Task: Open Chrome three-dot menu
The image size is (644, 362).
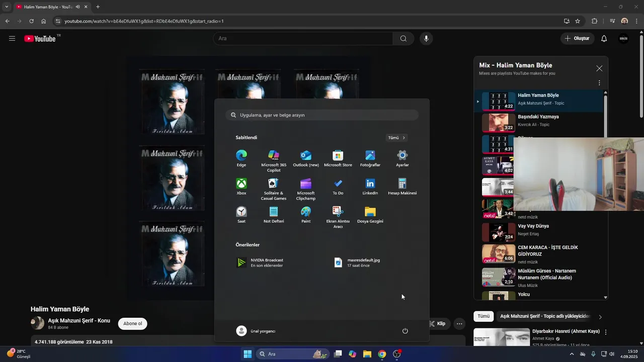Action: click(637, 21)
